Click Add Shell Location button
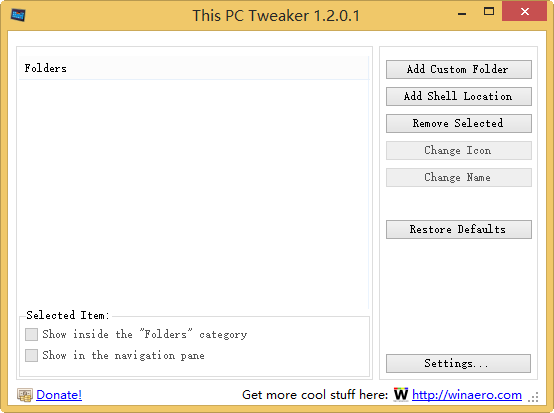The width and height of the screenshot is (554, 413). [459, 96]
